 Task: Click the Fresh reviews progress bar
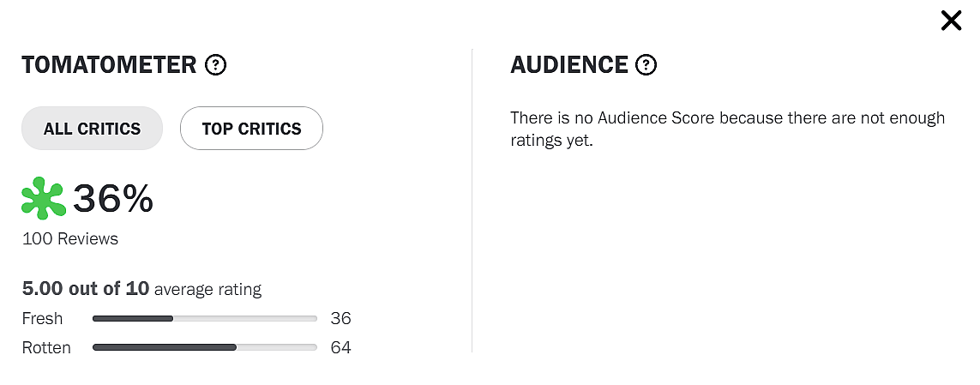tap(204, 319)
